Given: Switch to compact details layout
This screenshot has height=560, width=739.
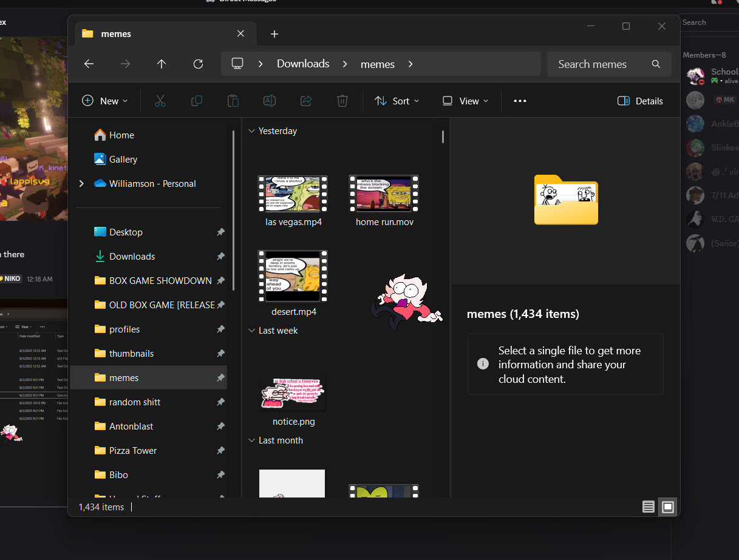Looking at the screenshot, I should tap(648, 507).
